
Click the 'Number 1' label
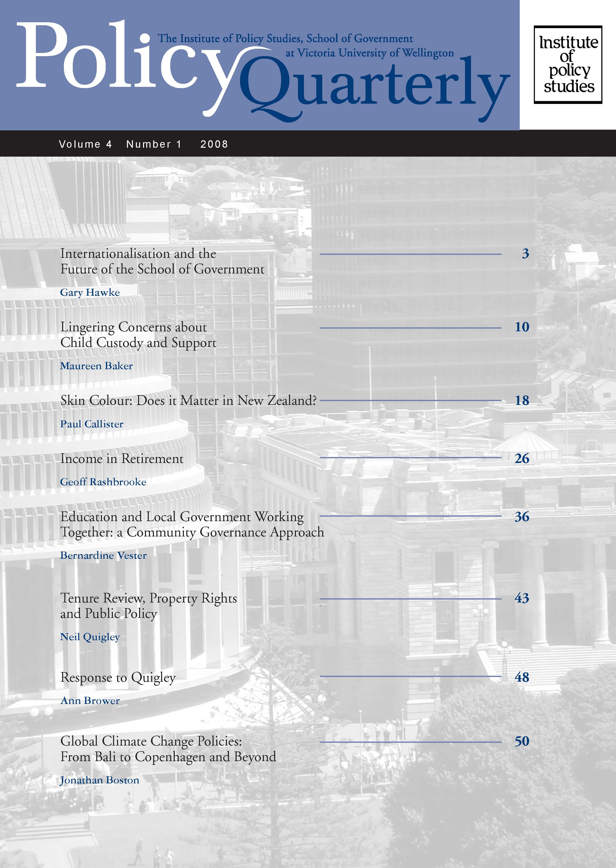(154, 144)
